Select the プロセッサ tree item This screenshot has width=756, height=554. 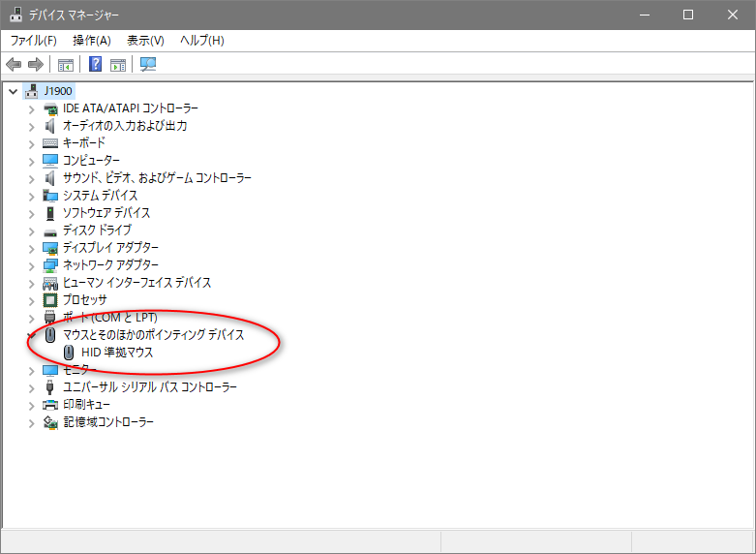(x=84, y=300)
